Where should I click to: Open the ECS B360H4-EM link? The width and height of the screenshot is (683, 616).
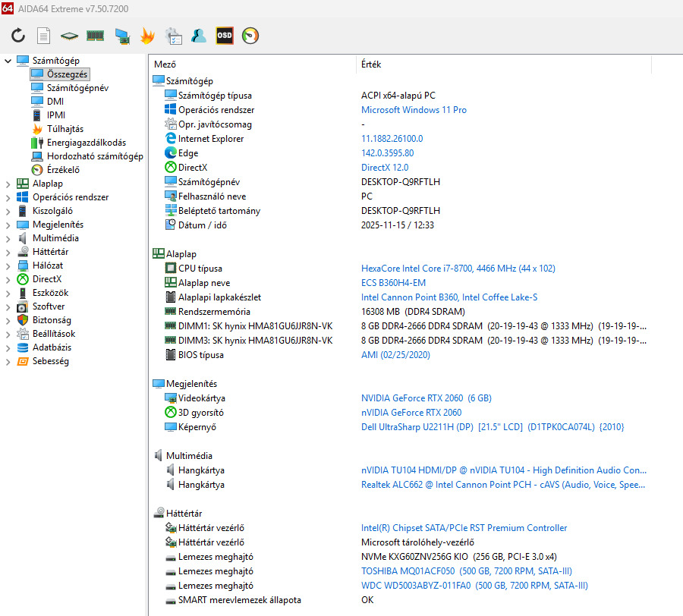pos(393,282)
